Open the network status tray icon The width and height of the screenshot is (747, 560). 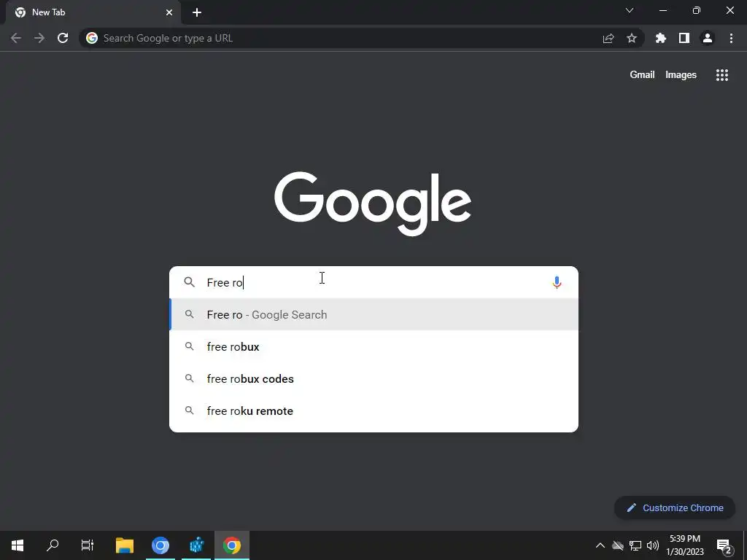[635, 545]
